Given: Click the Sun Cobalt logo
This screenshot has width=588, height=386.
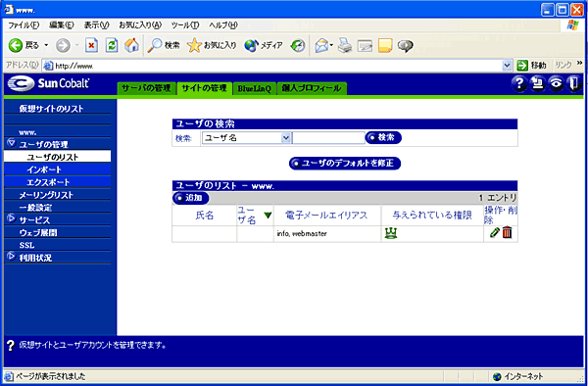Looking at the screenshot, I should click(49, 83).
